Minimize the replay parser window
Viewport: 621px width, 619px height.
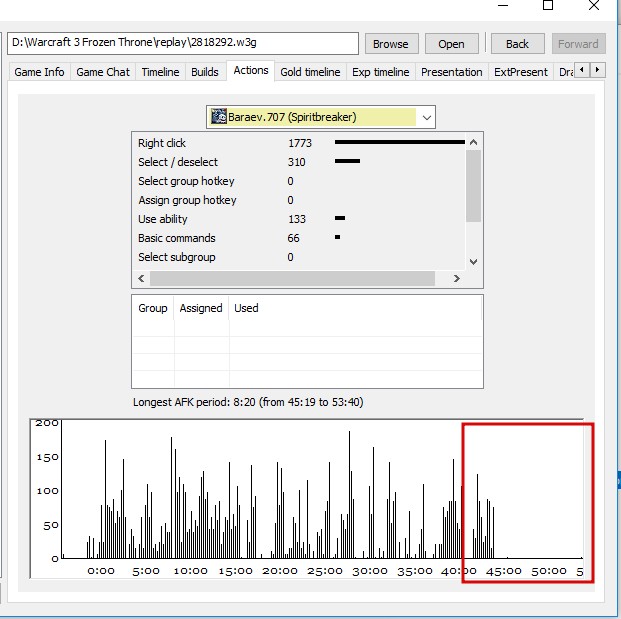click(x=503, y=6)
